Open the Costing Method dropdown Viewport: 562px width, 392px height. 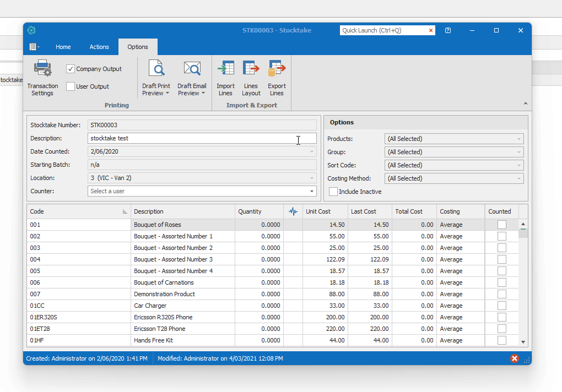coord(518,178)
